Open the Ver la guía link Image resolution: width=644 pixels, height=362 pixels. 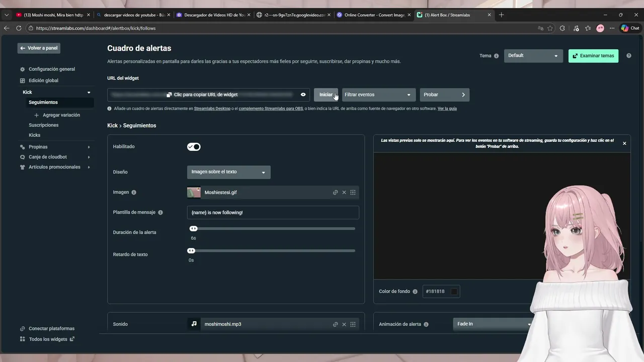(x=447, y=109)
